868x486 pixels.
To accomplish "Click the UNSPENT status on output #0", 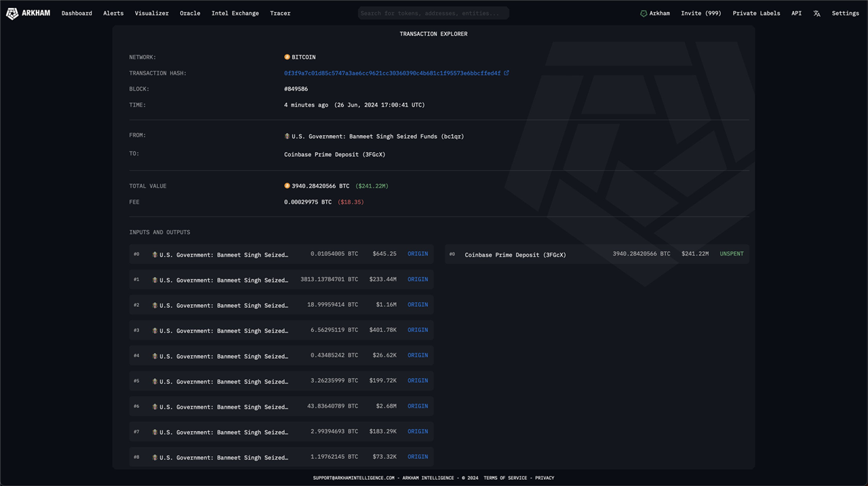I will tap(732, 254).
